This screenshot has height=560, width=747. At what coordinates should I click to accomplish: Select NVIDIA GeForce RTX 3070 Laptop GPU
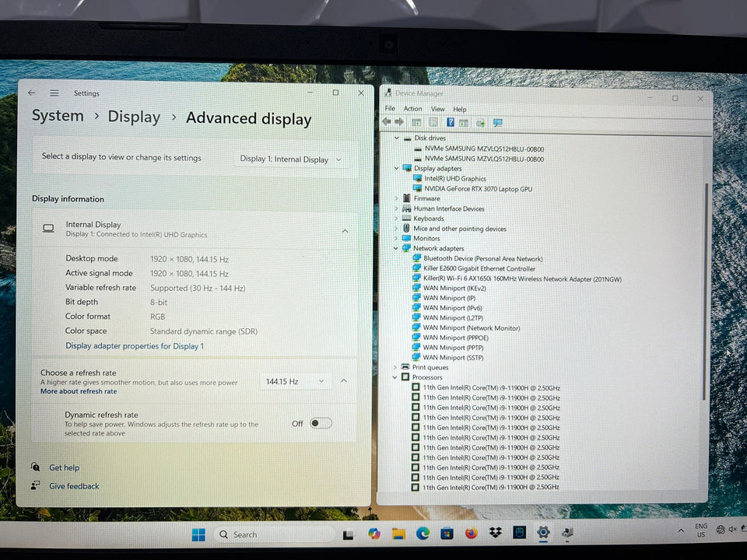(x=478, y=188)
